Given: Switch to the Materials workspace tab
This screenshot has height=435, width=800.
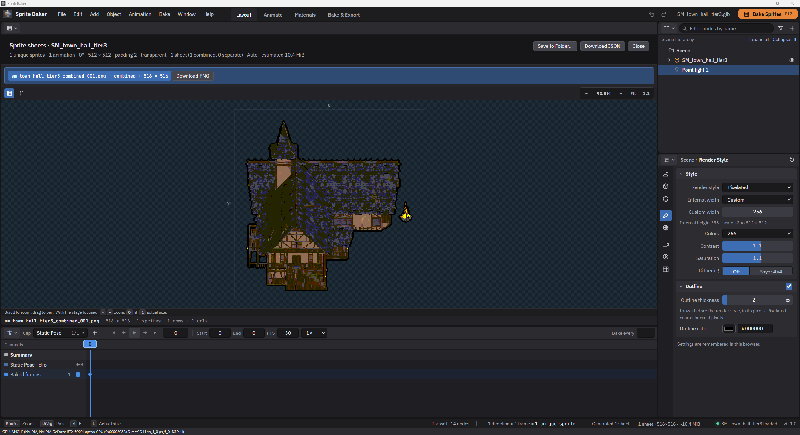Looking at the screenshot, I should point(305,15).
